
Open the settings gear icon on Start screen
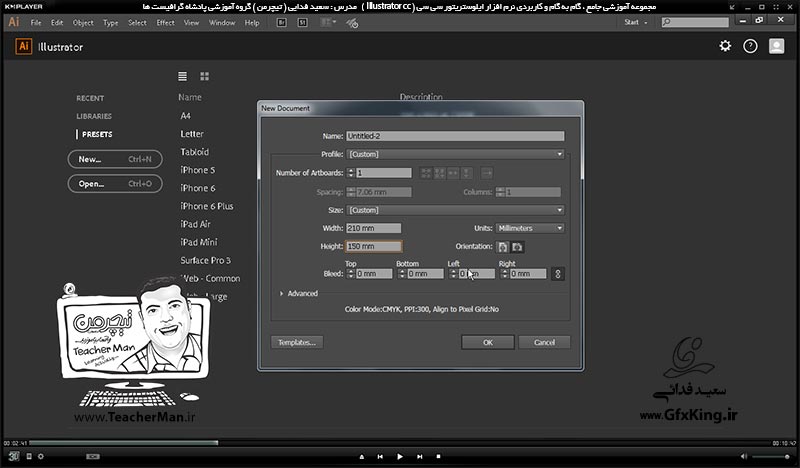click(x=725, y=46)
